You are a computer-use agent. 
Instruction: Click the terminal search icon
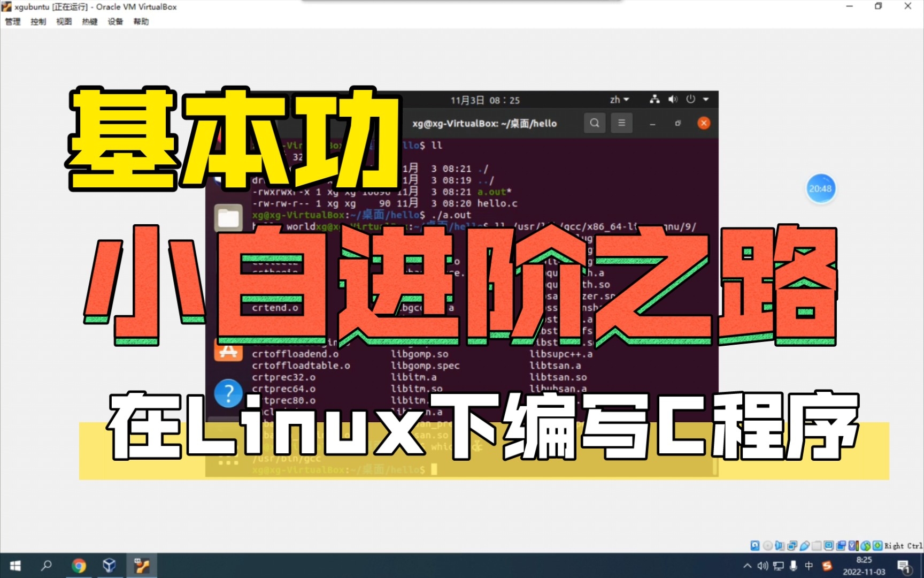(x=595, y=123)
